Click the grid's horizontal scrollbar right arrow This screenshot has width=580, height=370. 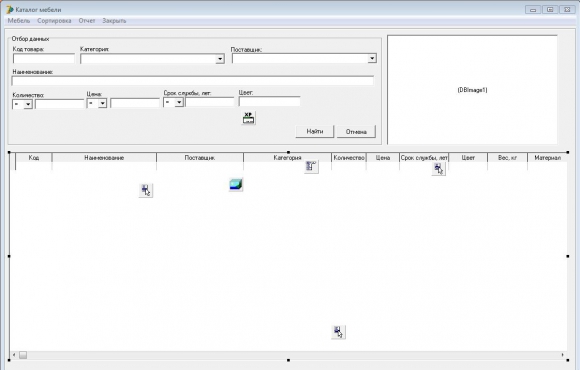tap(562, 355)
